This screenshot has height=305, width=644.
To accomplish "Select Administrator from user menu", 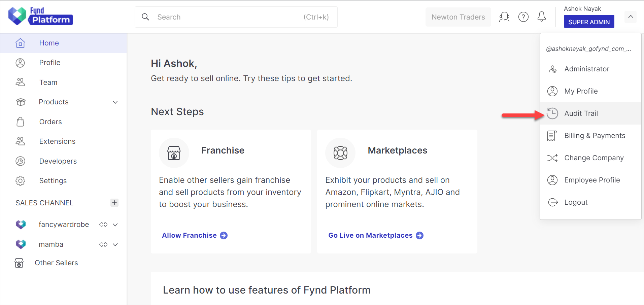I will coord(590,69).
